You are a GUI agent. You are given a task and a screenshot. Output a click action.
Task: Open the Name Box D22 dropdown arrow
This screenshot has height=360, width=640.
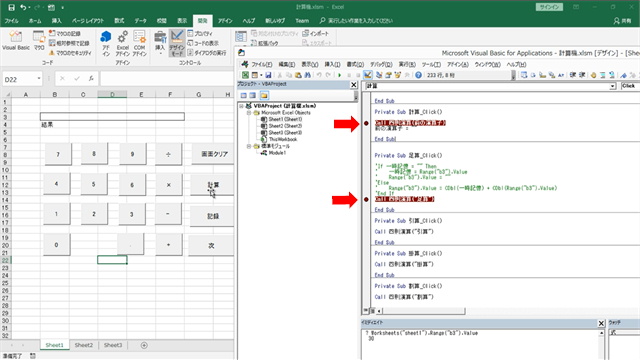pyautogui.click(x=39, y=79)
